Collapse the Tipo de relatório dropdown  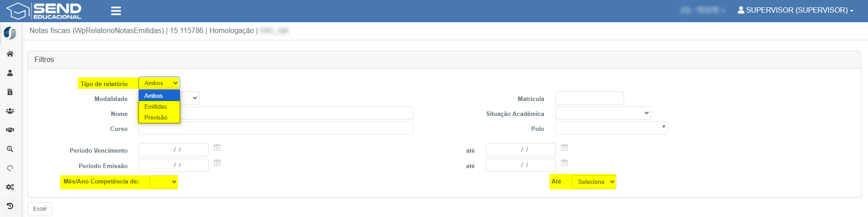tap(159, 83)
